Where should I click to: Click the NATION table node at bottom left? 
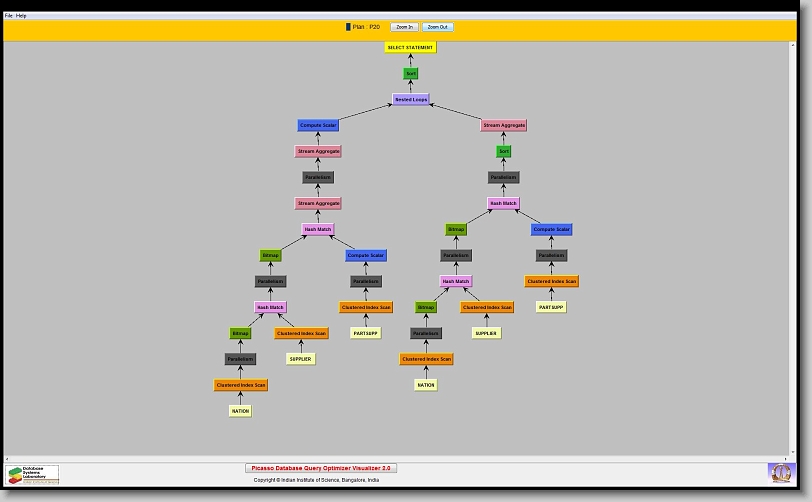pyautogui.click(x=240, y=411)
